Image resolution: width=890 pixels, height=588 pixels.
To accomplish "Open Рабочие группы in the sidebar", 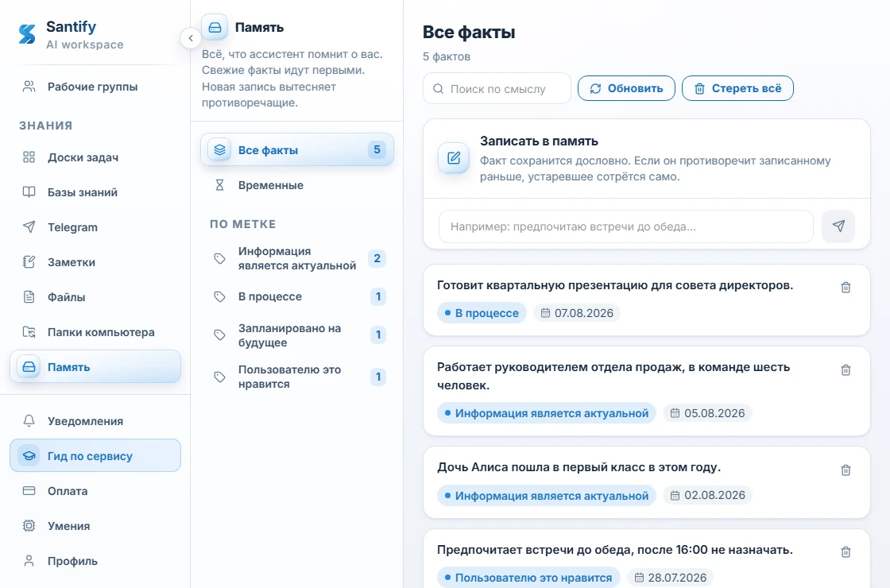I will tap(95, 87).
